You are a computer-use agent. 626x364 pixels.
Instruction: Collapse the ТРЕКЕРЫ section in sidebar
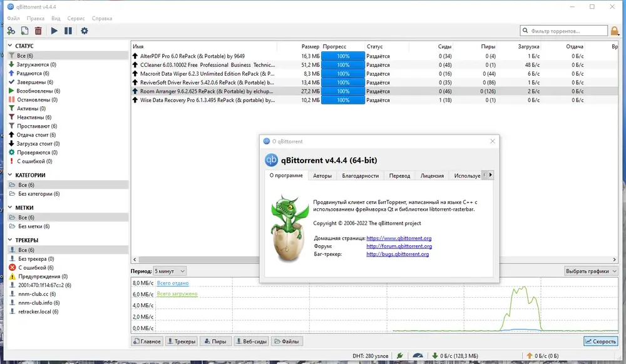[11, 240]
